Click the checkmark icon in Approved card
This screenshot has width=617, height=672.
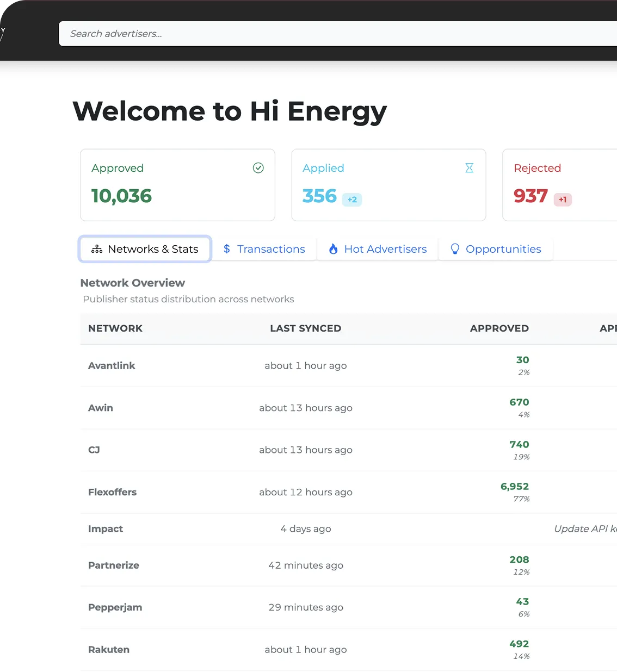(258, 168)
